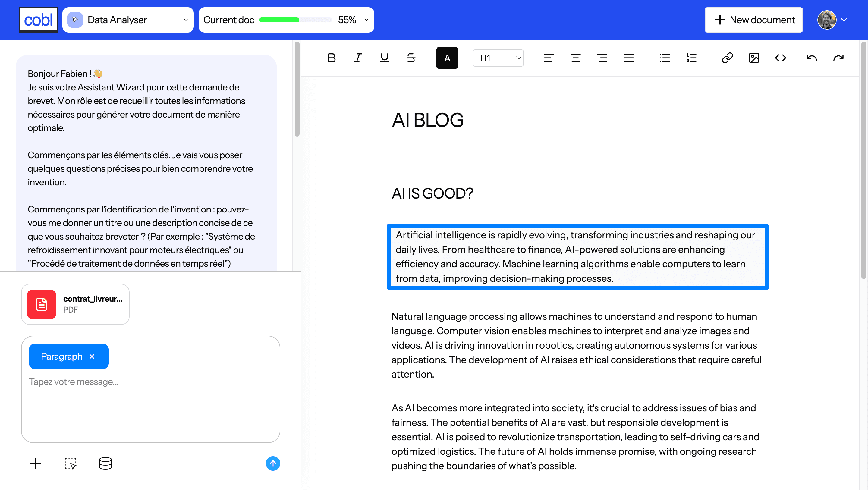Screen dimensions: 868x490
Task: Remove the Paragraph tag
Action: tap(92, 357)
